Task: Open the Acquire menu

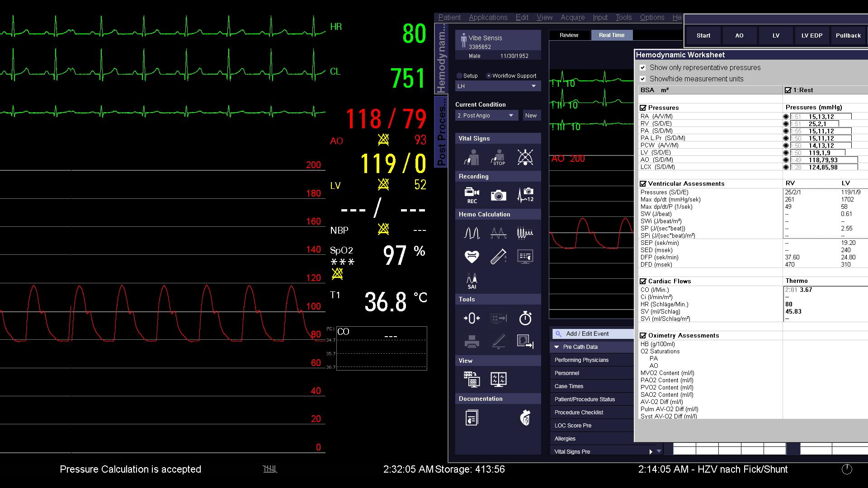Action: coord(572,17)
